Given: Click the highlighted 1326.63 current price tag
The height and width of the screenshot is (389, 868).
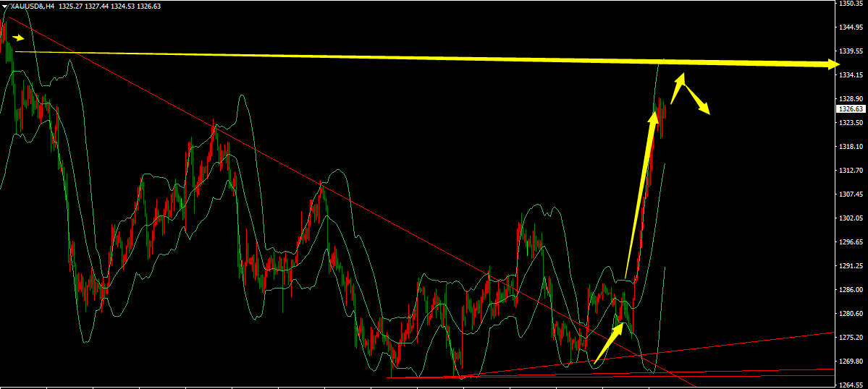Looking at the screenshot, I should point(850,108).
